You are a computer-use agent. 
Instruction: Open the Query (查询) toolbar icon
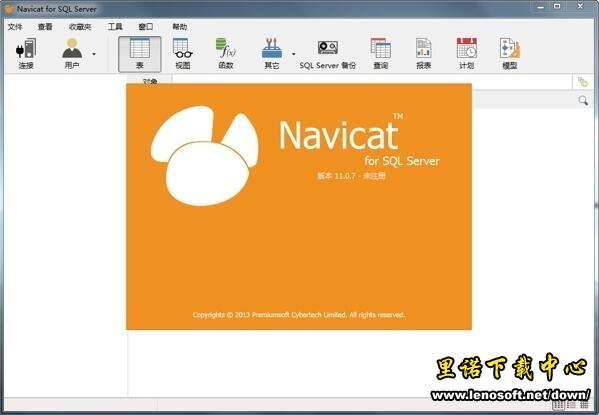pos(380,53)
